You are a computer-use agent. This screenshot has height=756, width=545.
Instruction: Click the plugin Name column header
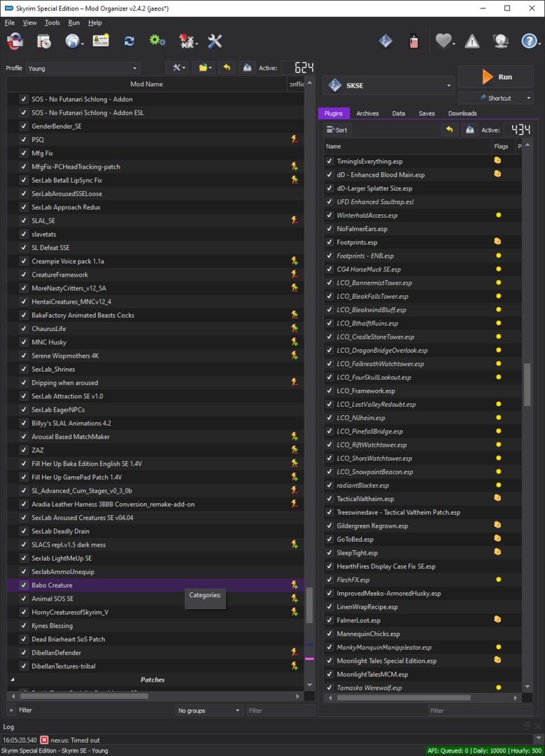pyautogui.click(x=407, y=146)
